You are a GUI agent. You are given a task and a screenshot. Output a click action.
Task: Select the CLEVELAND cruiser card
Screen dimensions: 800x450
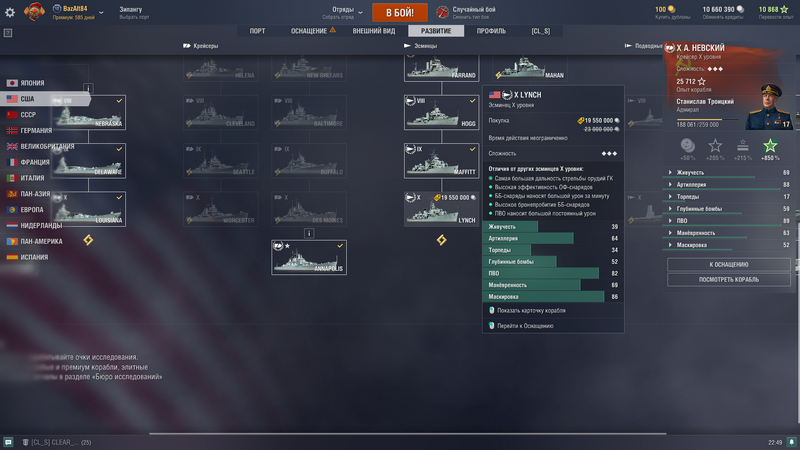click(220, 112)
